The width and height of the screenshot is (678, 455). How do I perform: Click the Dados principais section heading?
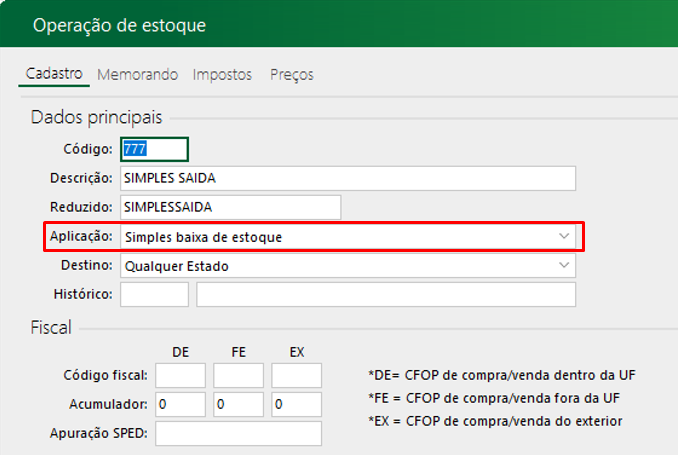click(x=96, y=118)
